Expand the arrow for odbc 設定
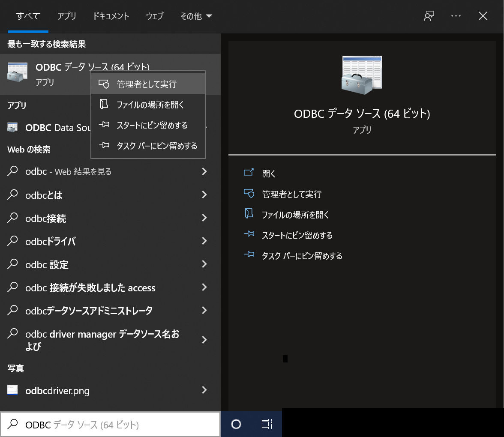Screen dimensions: 504x437 (x=204, y=264)
